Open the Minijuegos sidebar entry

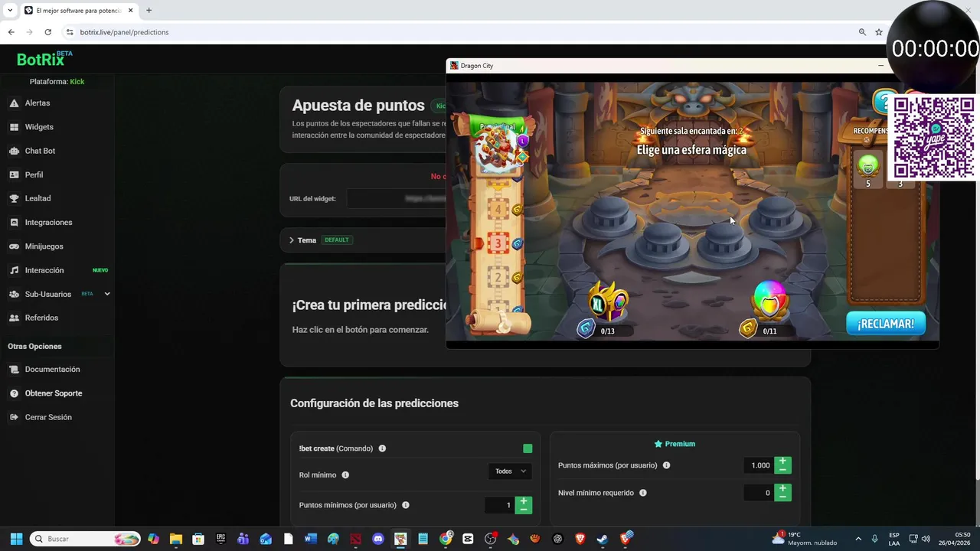coord(44,246)
